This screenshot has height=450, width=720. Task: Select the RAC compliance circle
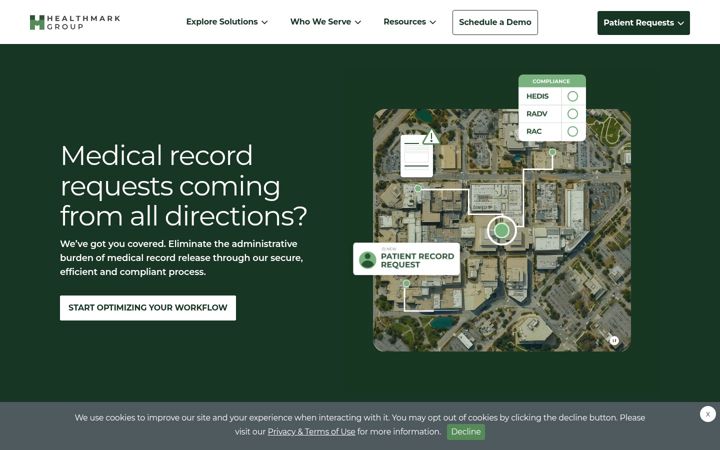(573, 131)
